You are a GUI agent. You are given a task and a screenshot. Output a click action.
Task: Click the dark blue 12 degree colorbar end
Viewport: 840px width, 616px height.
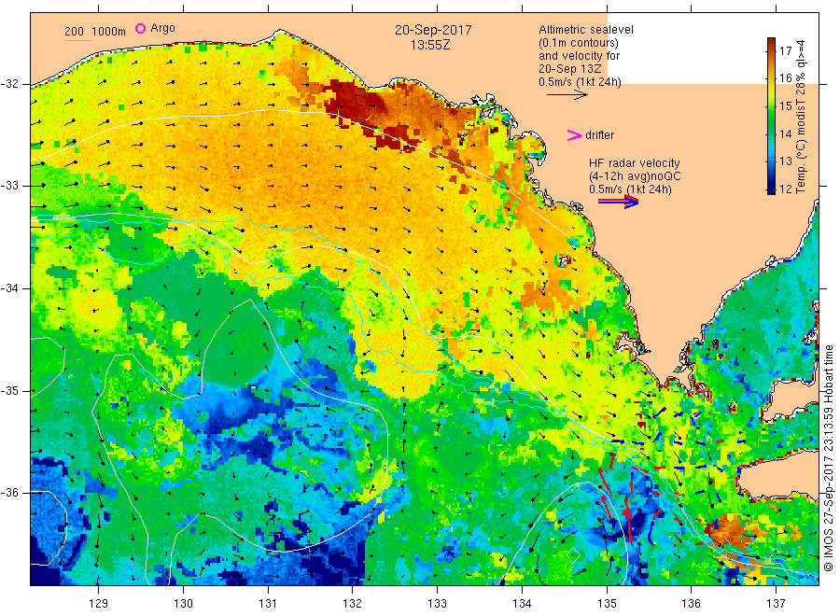coord(772,188)
